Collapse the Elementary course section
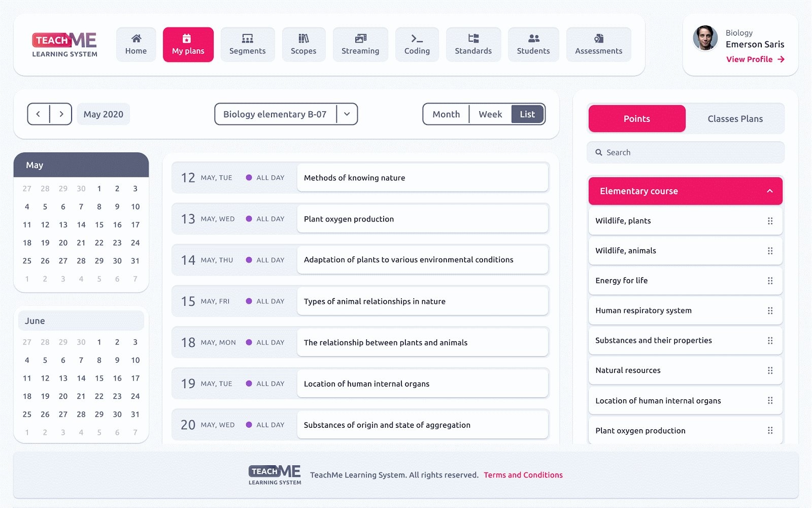 (769, 191)
